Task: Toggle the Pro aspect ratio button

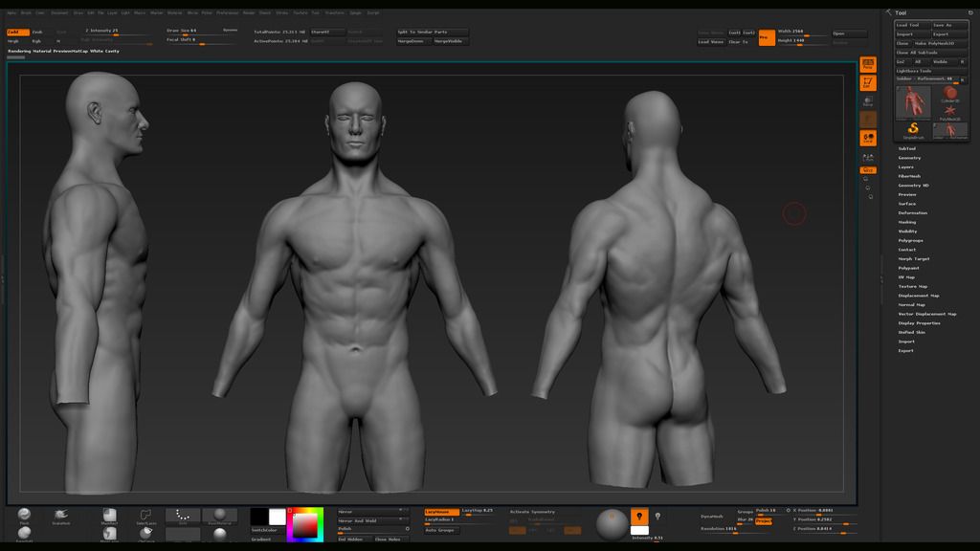Action: coord(767,38)
